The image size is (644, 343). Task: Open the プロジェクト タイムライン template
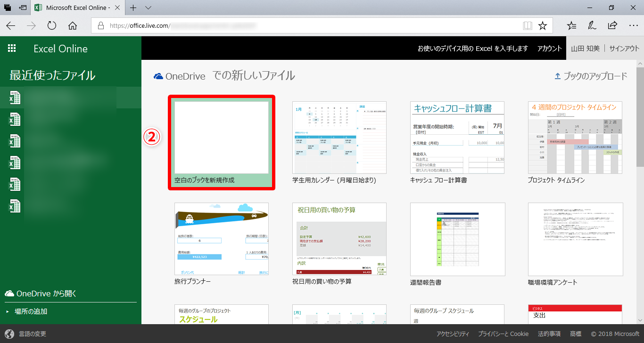pos(575,143)
